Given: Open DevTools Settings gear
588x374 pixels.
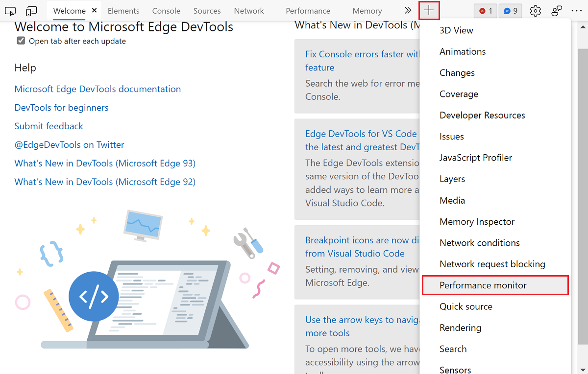Looking at the screenshot, I should click(536, 11).
